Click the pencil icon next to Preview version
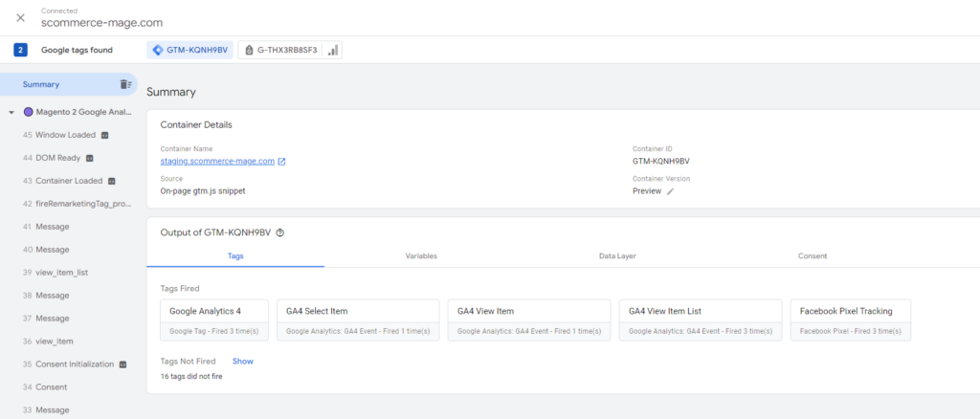980x419 pixels. point(671,191)
